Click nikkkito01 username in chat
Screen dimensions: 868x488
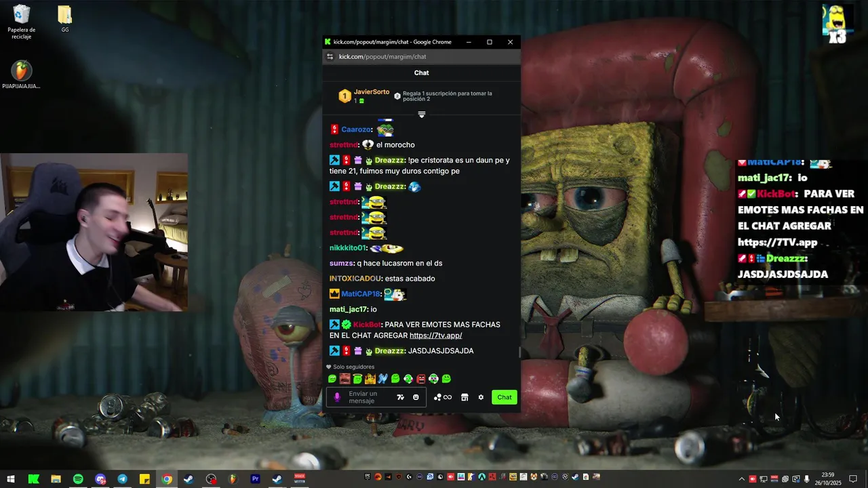(x=349, y=248)
